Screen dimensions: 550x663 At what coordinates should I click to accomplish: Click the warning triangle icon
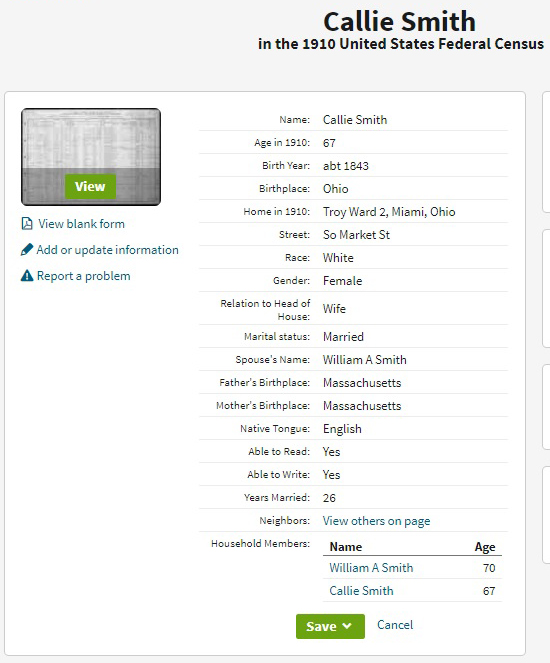27,276
